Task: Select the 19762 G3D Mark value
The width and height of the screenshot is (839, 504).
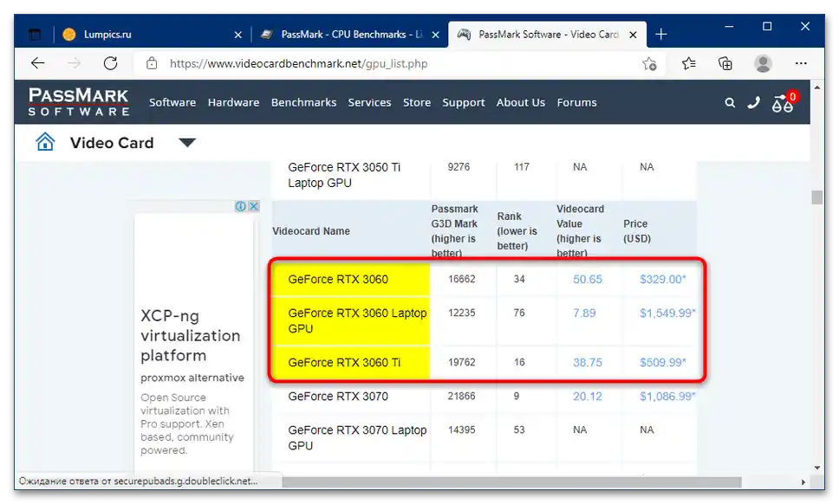Action: tap(462, 362)
